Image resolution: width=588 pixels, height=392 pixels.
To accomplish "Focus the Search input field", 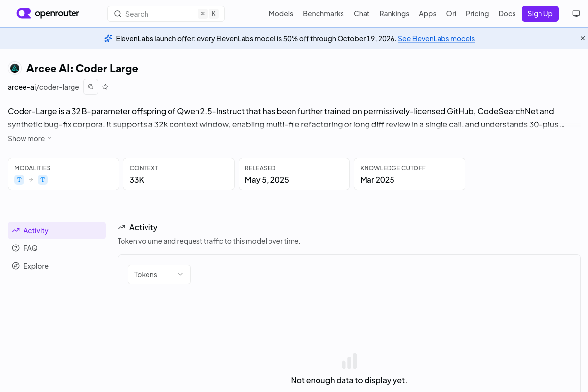I will pyautogui.click(x=166, y=14).
